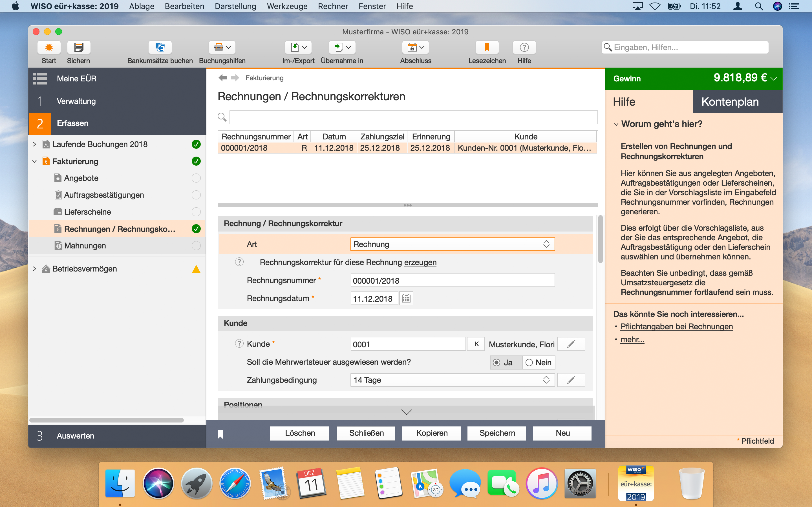Click the pencil edit icon beside Musterkunde
812x507 pixels.
[571, 344]
